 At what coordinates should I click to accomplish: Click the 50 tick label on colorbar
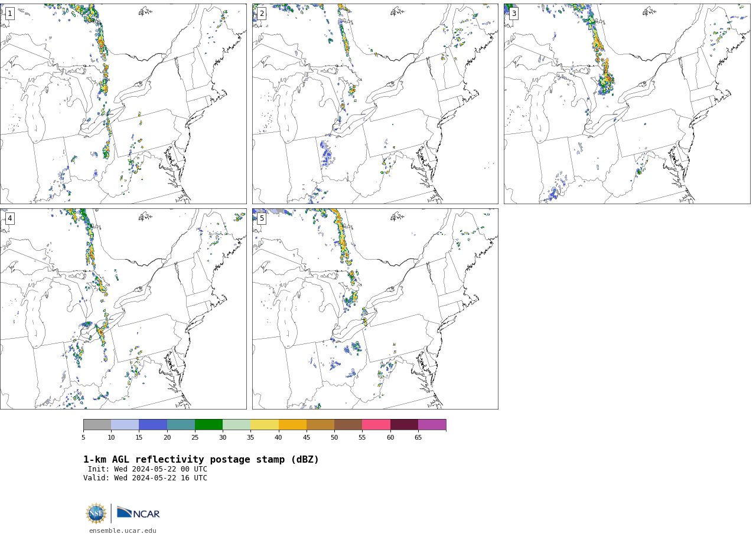coord(334,437)
